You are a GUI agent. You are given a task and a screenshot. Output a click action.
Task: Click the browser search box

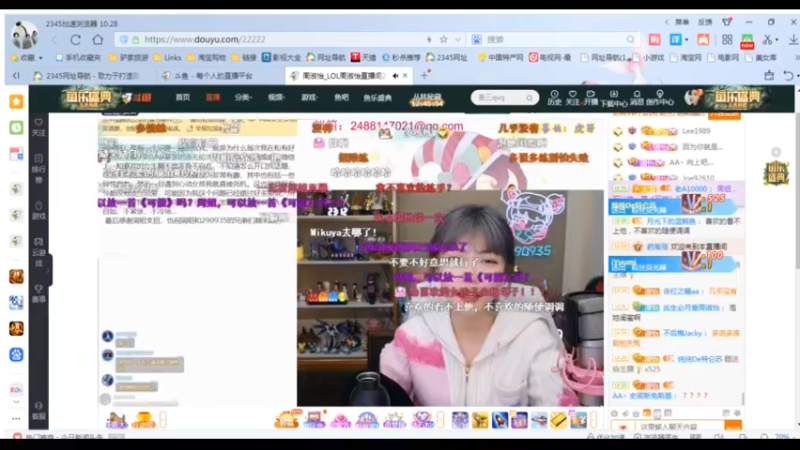(x=554, y=39)
